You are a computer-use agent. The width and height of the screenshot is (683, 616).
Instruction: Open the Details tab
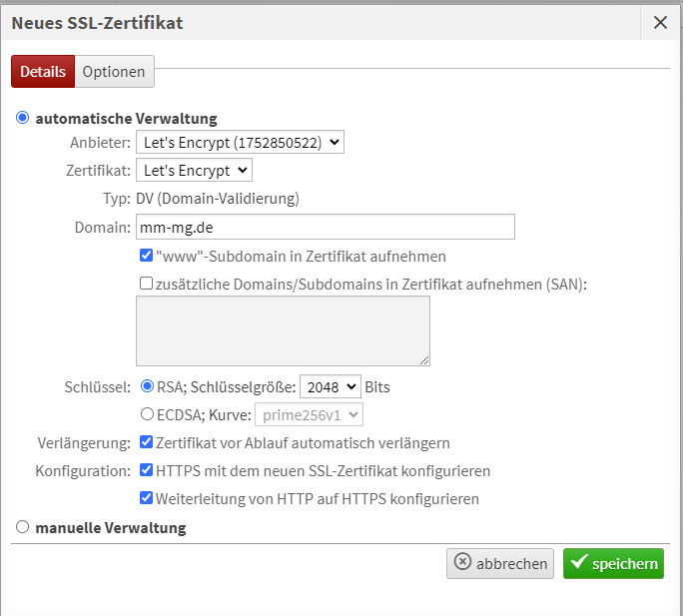tap(43, 72)
